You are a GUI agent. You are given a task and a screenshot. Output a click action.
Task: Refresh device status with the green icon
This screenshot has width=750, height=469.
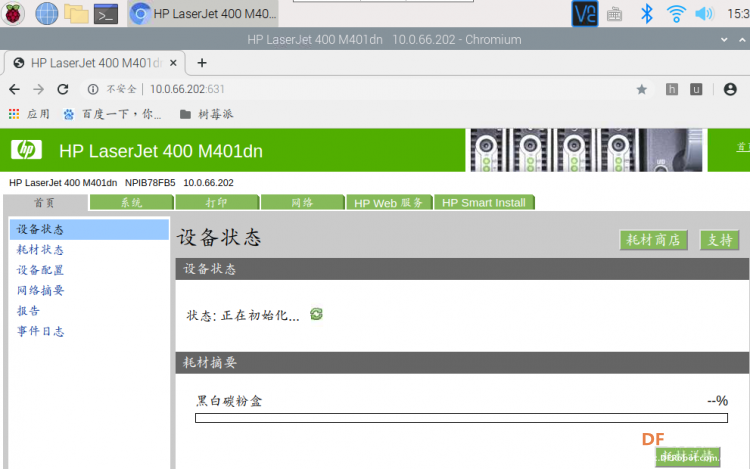pos(316,314)
